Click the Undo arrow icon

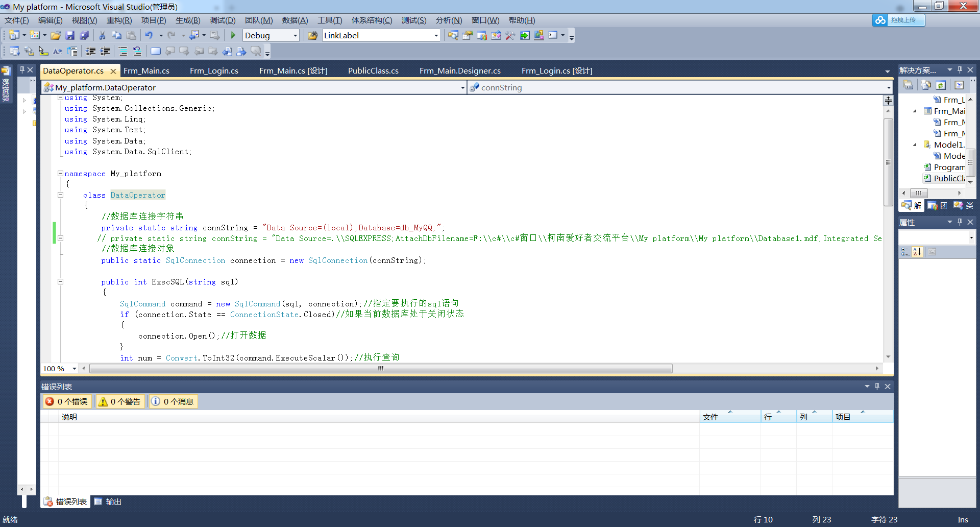click(x=149, y=35)
